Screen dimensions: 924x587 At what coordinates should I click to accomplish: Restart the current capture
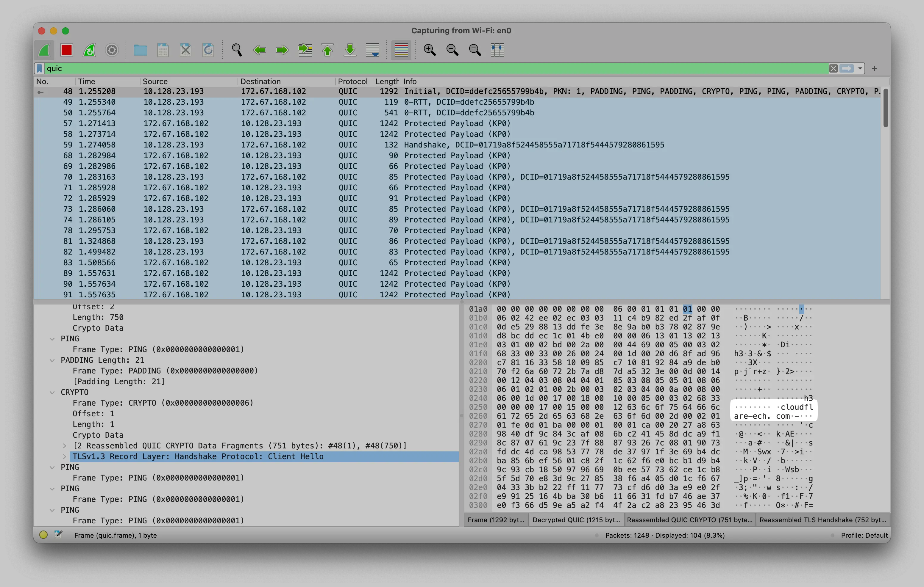click(x=89, y=50)
